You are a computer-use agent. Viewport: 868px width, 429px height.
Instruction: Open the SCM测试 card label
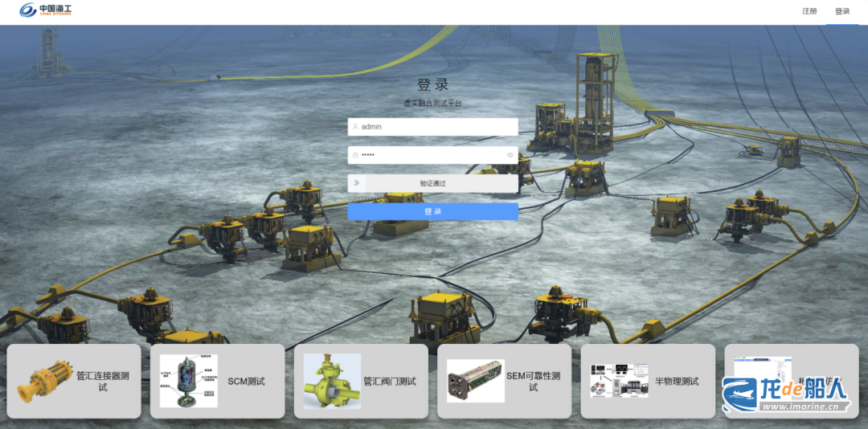tap(246, 381)
